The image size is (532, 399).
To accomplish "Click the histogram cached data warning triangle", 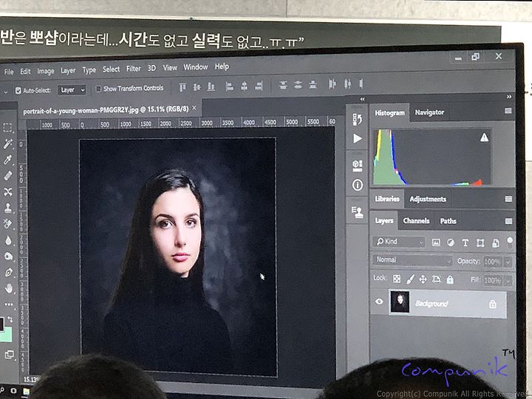I will [484, 137].
